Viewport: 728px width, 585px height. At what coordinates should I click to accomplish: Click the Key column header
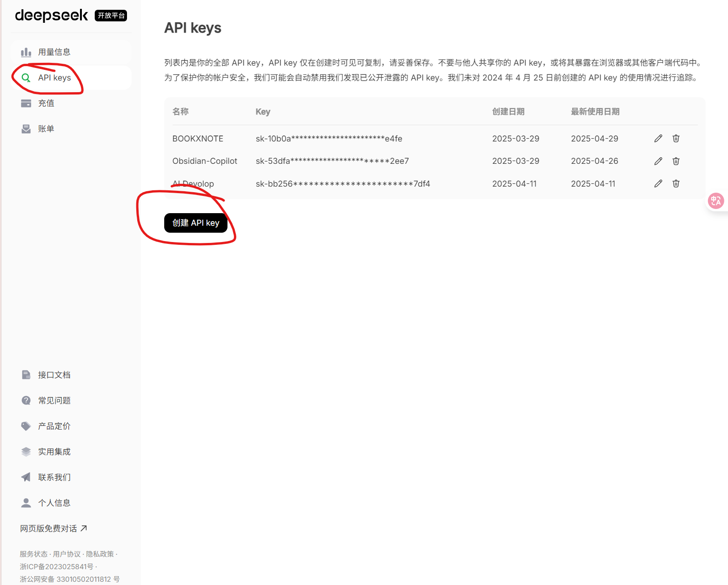[x=263, y=112]
